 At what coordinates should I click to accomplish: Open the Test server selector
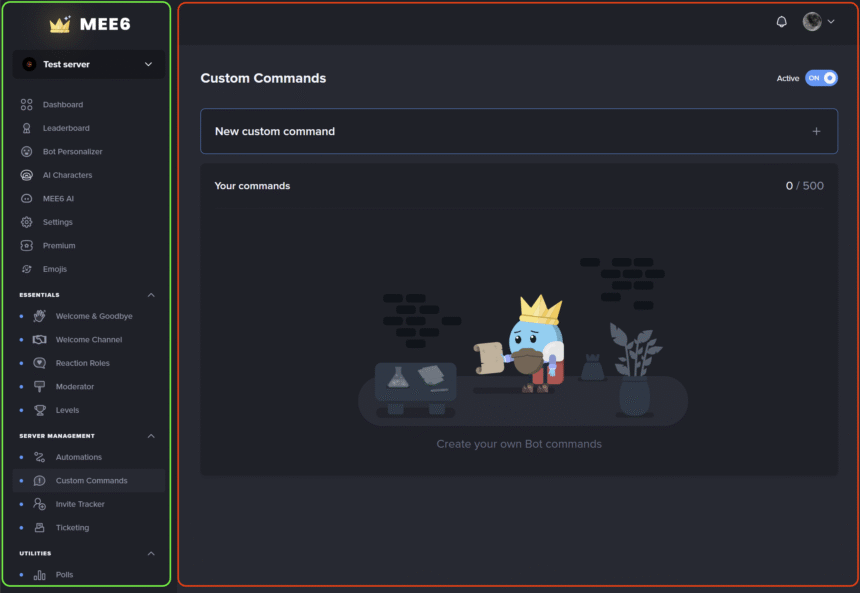point(88,63)
